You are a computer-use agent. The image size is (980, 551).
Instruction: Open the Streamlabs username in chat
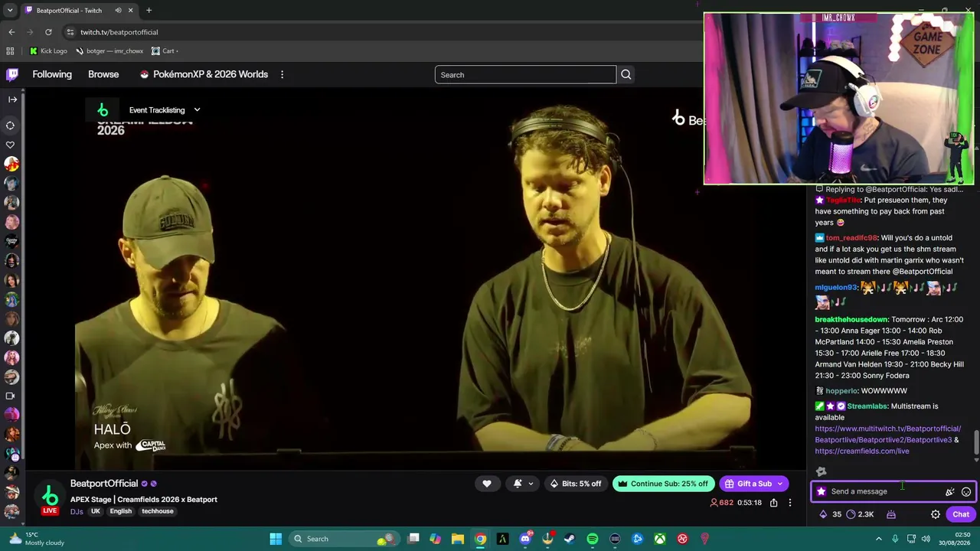[867, 406]
